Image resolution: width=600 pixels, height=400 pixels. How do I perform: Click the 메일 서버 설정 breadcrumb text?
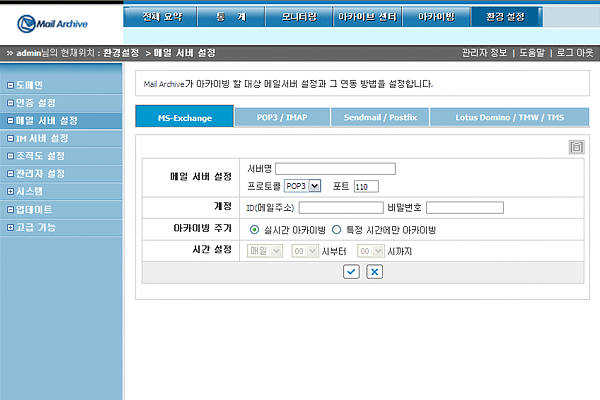coord(185,53)
